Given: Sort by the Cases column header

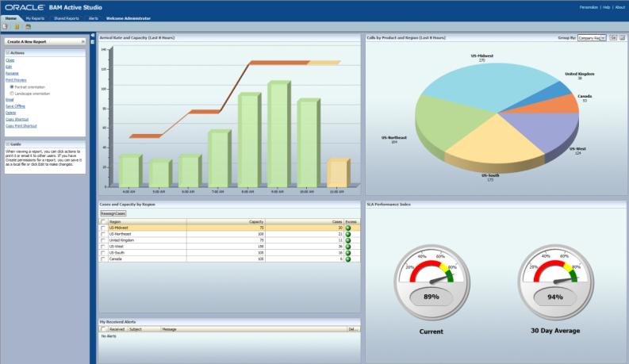Looking at the screenshot, I should (304, 222).
